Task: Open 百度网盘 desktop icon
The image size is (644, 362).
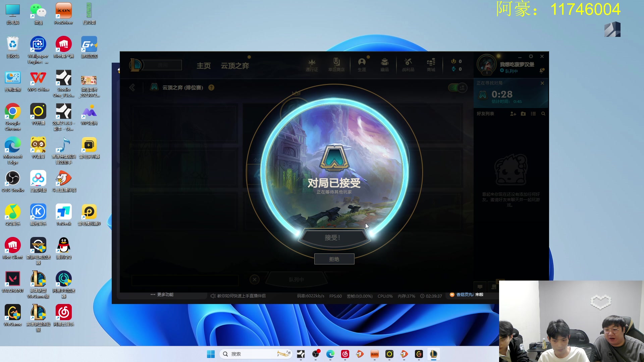Action: (38, 181)
